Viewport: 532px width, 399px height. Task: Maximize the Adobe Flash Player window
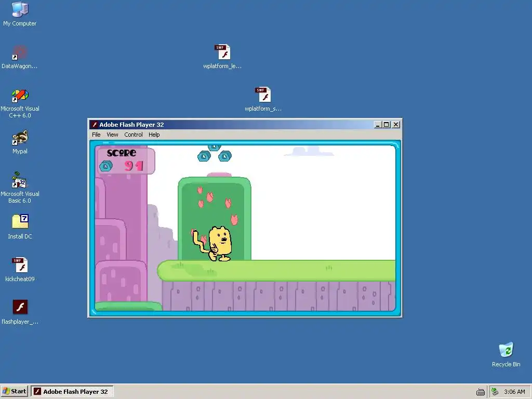(386, 125)
